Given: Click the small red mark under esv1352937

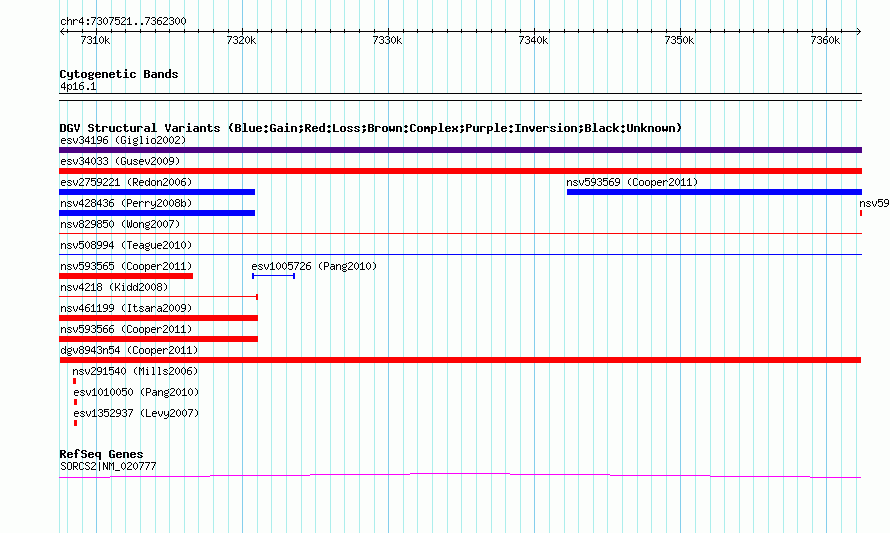Looking at the screenshot, I should pyautogui.click(x=75, y=423).
